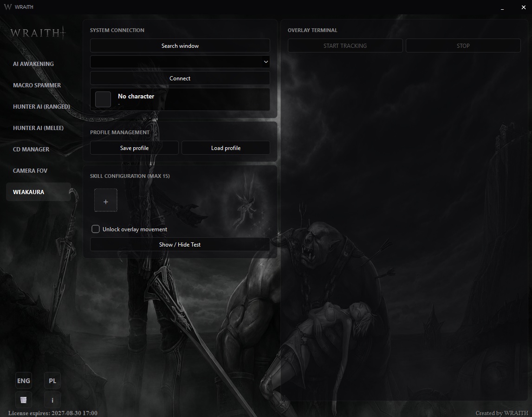
Task: Click 'Created by WRAITH' text
Action: (x=502, y=413)
